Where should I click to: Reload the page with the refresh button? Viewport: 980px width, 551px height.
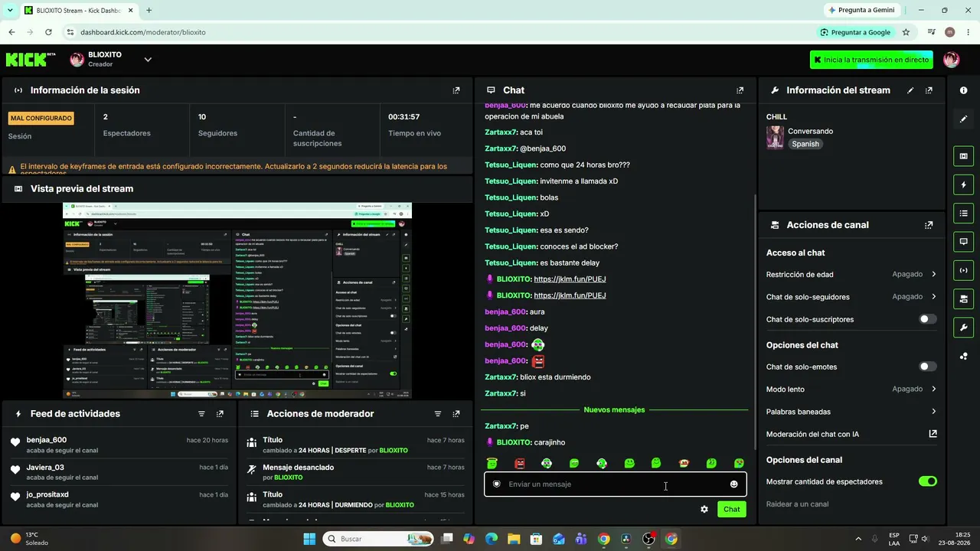pyautogui.click(x=48, y=32)
